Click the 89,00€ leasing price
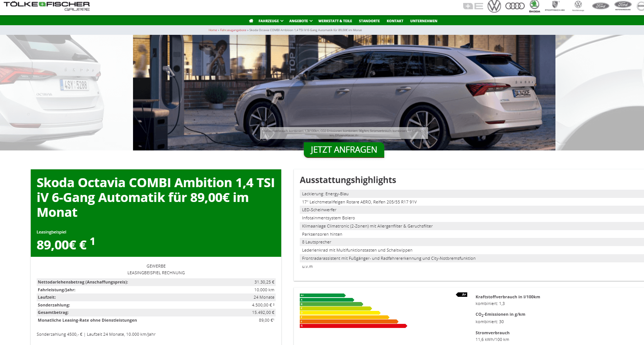 66,244
